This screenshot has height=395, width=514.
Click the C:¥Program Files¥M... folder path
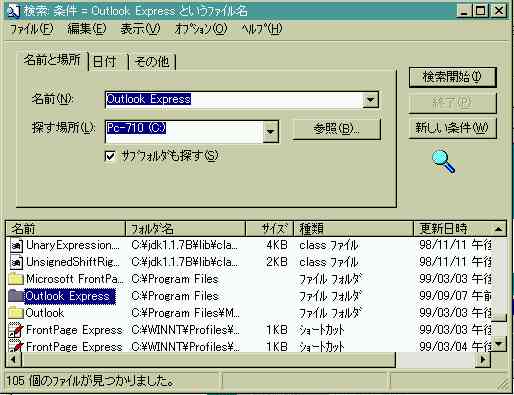[185, 313]
